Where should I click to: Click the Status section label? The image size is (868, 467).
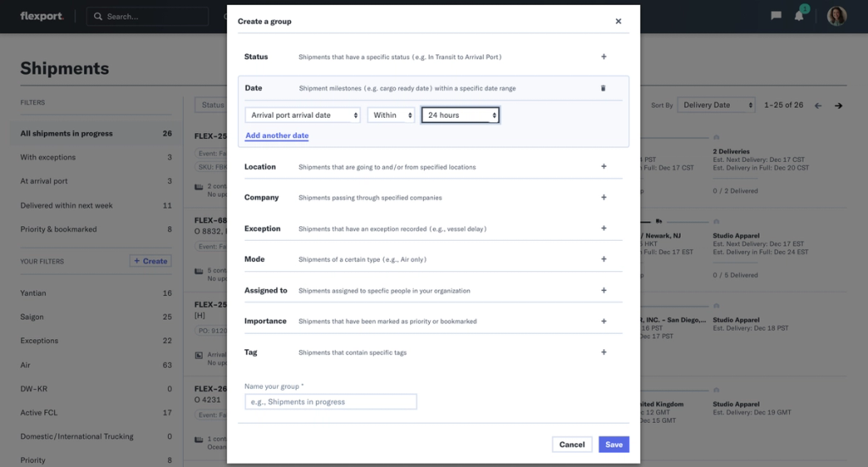click(256, 57)
